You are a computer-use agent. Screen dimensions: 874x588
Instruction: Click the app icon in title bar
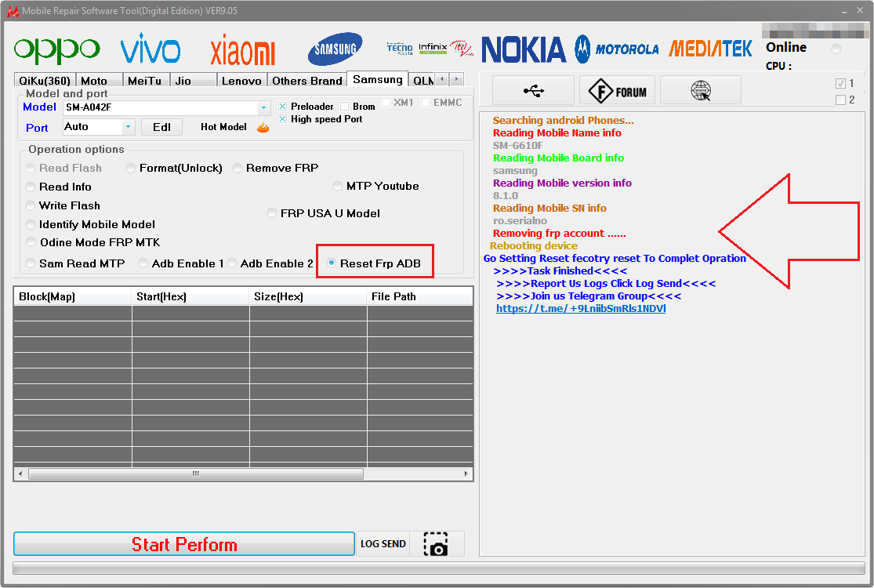point(13,11)
